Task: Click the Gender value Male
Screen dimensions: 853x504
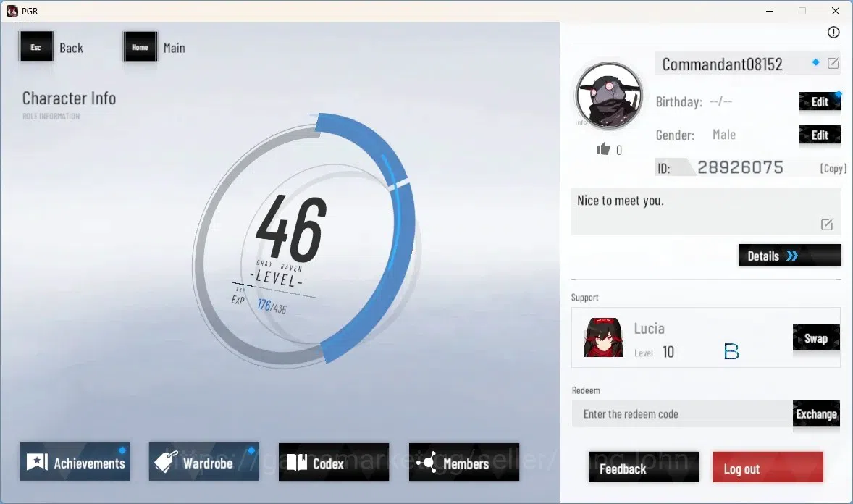Action: 723,135
